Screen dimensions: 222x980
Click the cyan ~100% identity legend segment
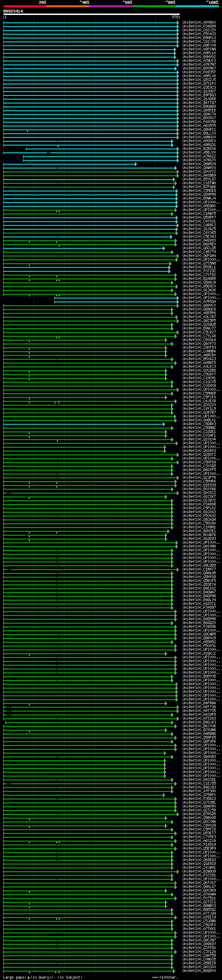point(197,6)
